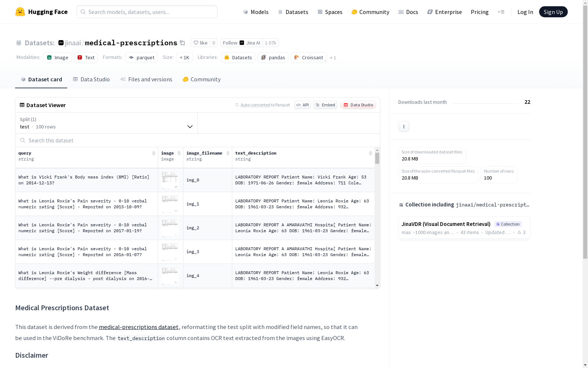
Task: Sort by the image column
Action: 179,153
